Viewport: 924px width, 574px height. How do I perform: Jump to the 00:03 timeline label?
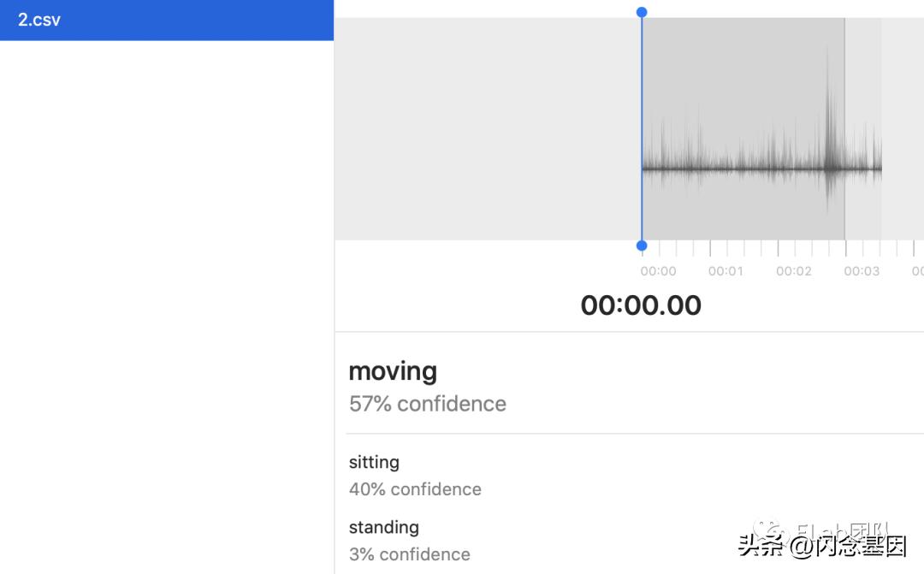[x=862, y=271]
